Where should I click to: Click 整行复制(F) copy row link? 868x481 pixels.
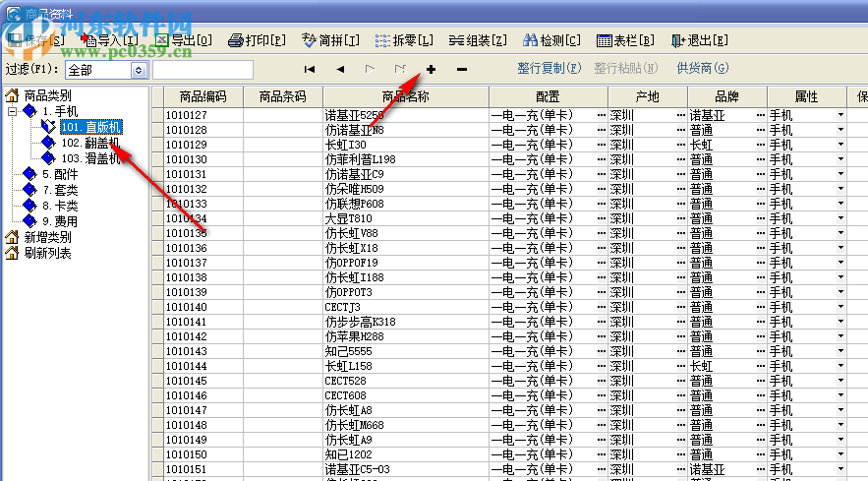pyautogui.click(x=550, y=68)
